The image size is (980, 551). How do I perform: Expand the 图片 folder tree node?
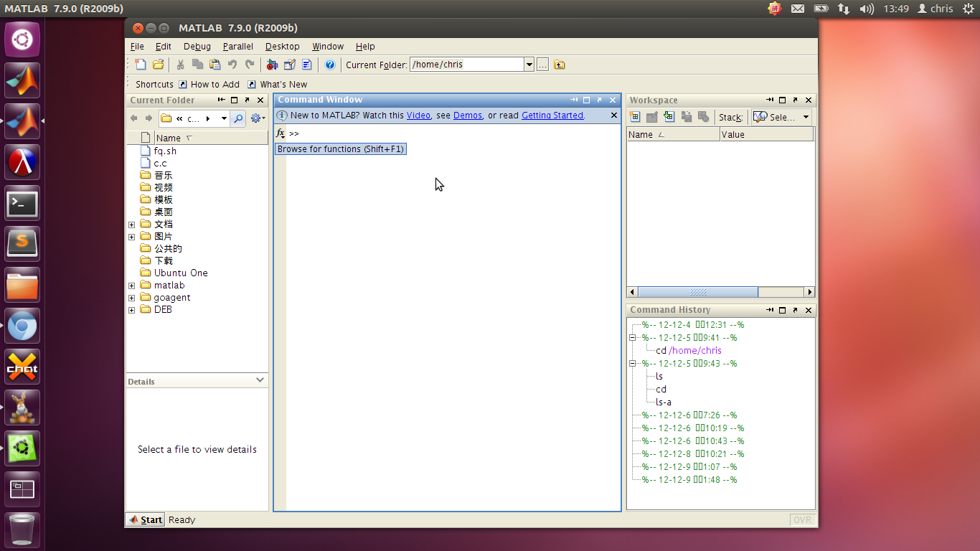click(132, 237)
